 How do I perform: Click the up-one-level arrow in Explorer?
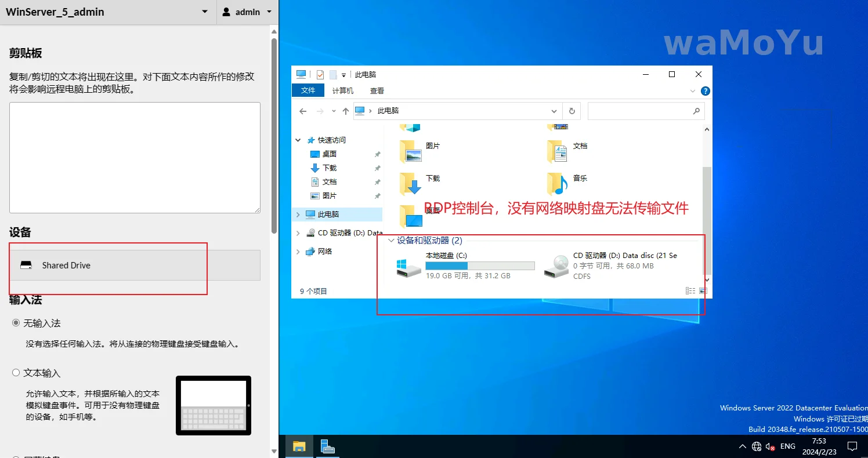[x=346, y=111]
